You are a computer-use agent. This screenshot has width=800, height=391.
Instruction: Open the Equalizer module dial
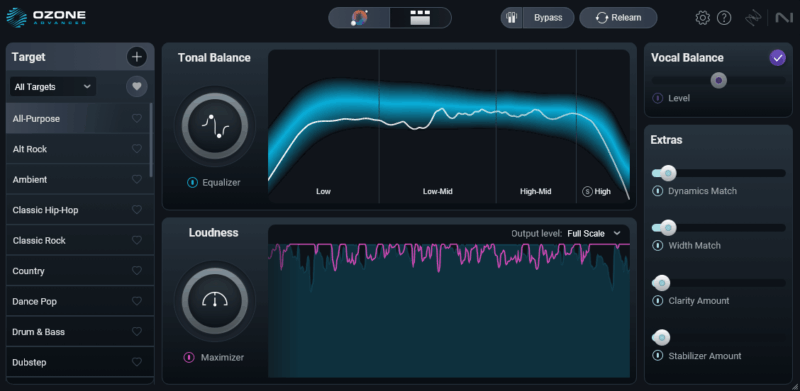(x=215, y=126)
